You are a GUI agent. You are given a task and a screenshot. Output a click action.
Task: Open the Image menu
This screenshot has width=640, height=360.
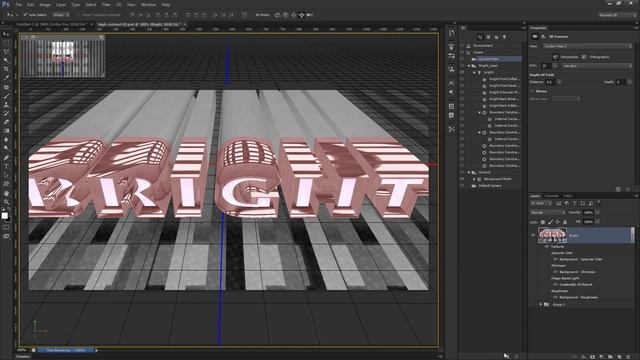(x=45, y=4)
